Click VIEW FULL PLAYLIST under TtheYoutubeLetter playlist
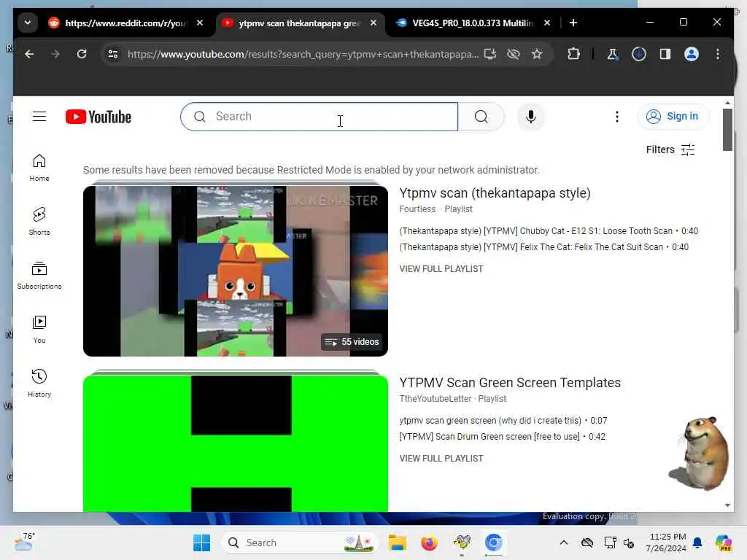This screenshot has height=560, width=747. coord(441,459)
